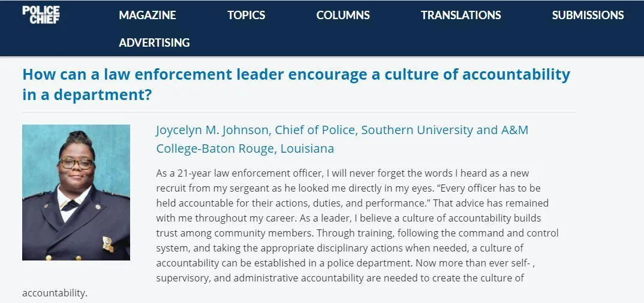
Task: Click the paragraph's opening "As a 21-year"
Action: point(179,174)
